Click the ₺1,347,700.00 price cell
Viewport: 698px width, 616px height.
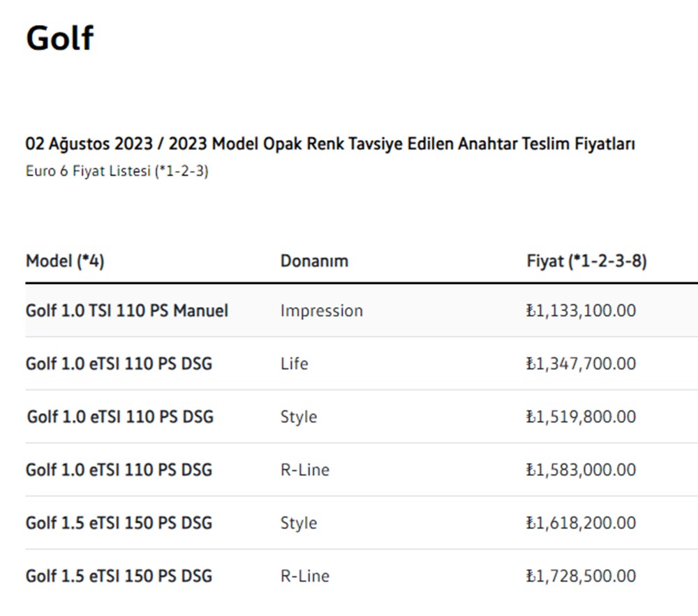[x=581, y=363]
